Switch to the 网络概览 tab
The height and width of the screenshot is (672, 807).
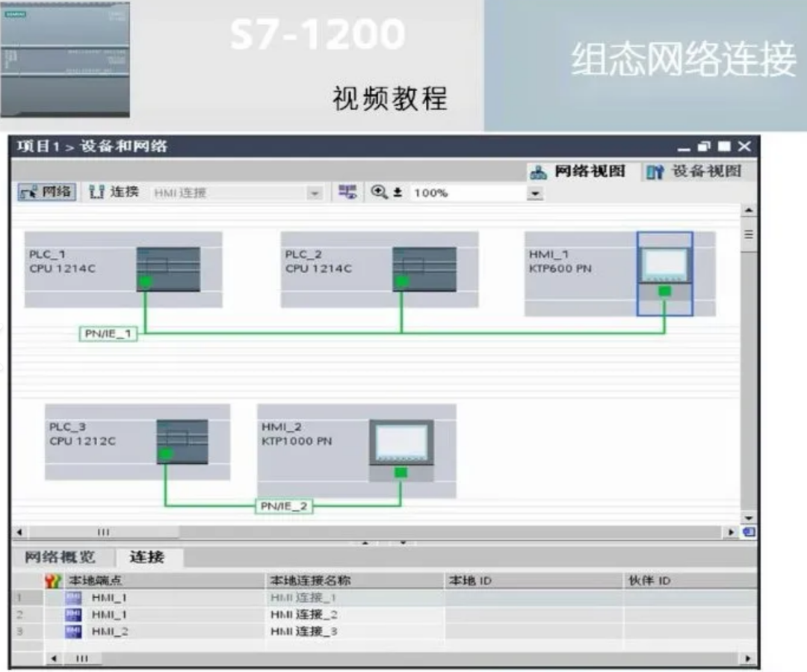61,557
